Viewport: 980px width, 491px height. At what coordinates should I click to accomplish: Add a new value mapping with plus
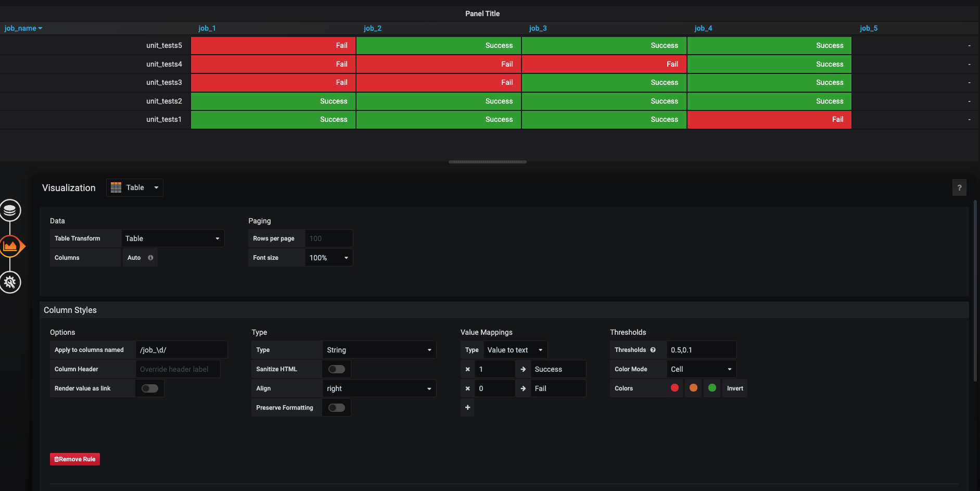[x=467, y=408]
